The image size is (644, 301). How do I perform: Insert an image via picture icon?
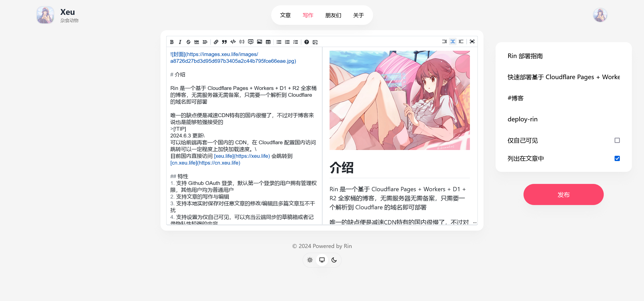(x=260, y=42)
